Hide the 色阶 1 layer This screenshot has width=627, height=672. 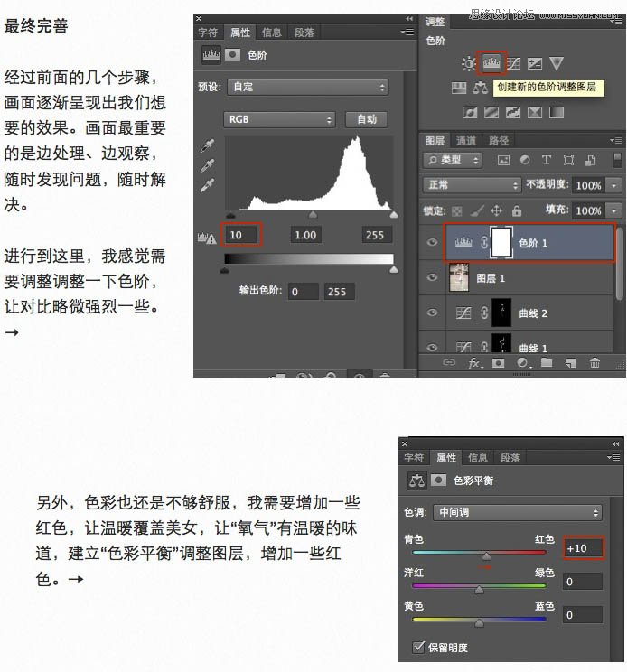tap(432, 242)
